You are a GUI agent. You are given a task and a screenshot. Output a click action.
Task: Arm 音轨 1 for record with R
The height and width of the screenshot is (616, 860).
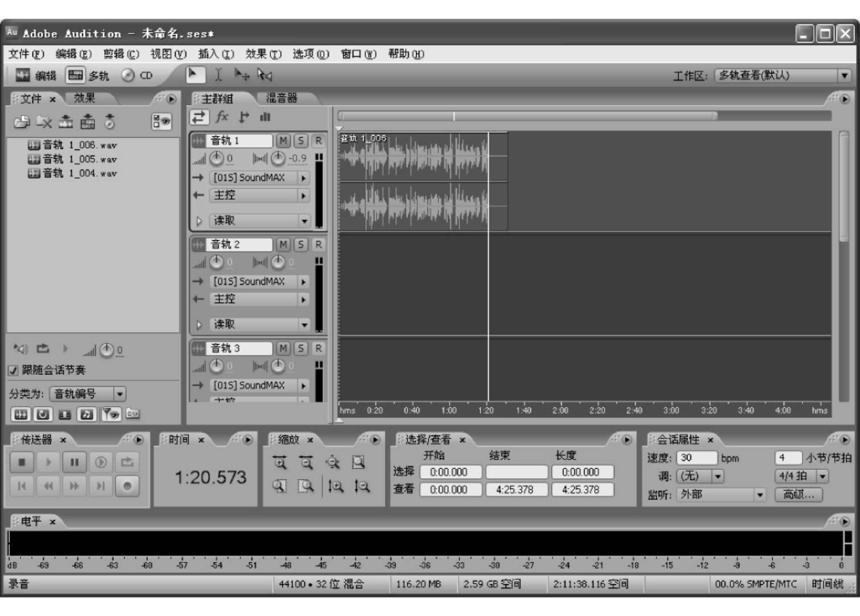pos(318,140)
